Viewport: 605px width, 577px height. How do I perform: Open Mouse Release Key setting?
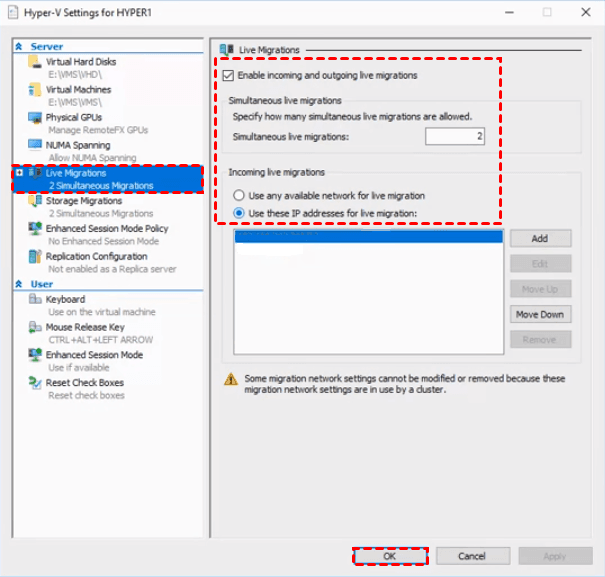click(85, 327)
